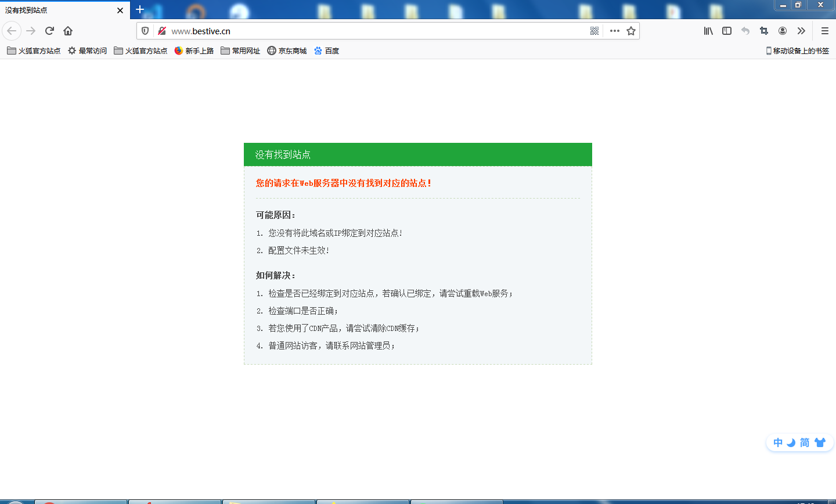The image size is (836, 504).
Task: Close the 没有找到站点 tab
Action: (120, 10)
